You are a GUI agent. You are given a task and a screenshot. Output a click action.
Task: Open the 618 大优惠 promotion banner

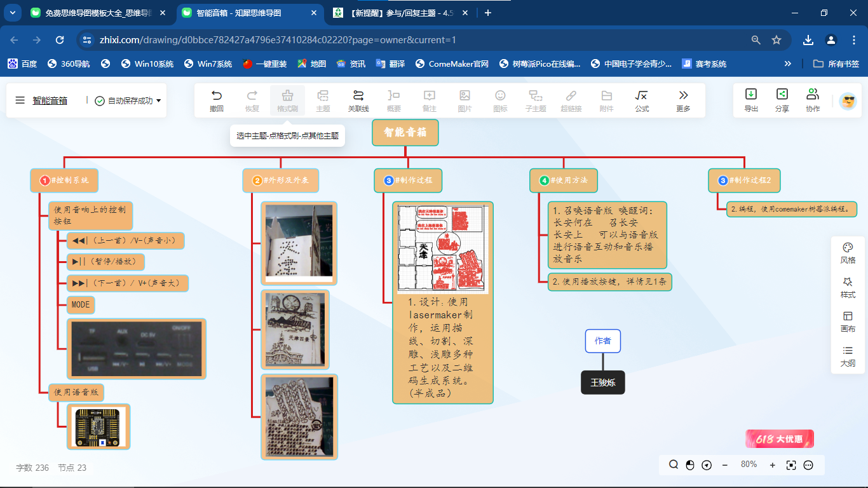(x=780, y=439)
